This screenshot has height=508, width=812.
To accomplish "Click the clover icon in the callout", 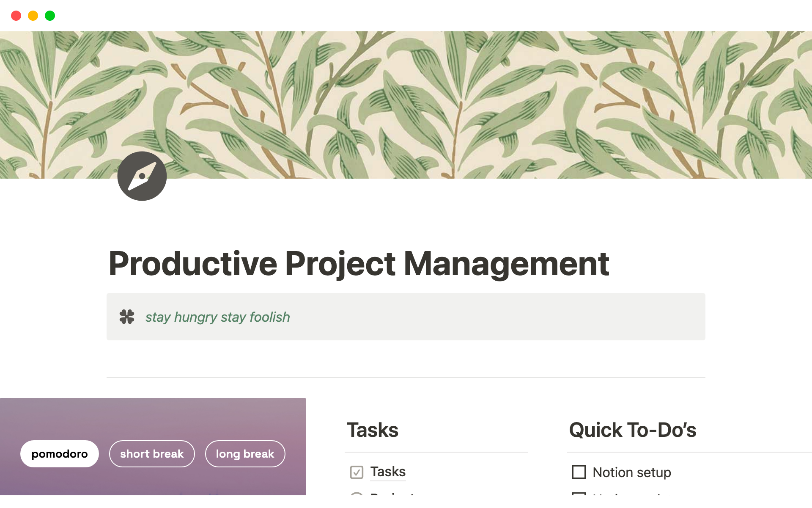I will (x=127, y=317).
